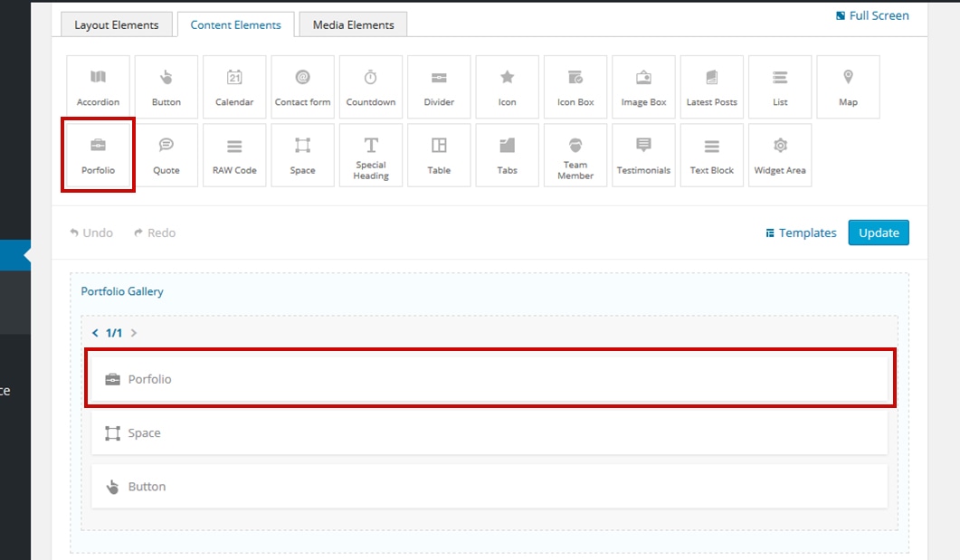Add the Latest Posts element

coord(711,87)
